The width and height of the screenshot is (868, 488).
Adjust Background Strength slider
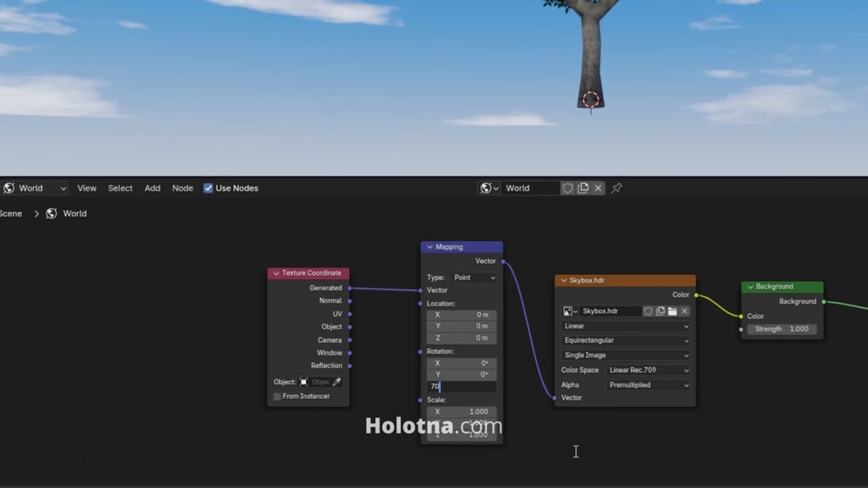(781, 329)
